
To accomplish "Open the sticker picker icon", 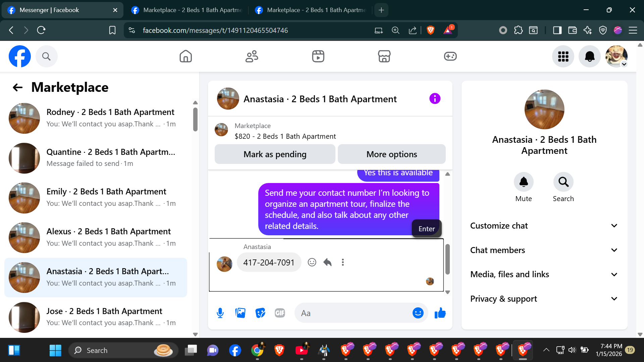I will [260, 313].
